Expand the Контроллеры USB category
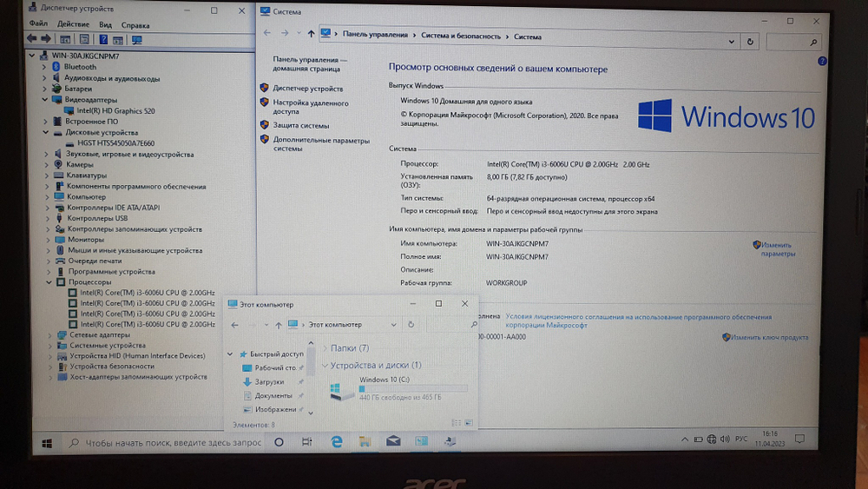The height and width of the screenshot is (489, 868). click(x=48, y=218)
